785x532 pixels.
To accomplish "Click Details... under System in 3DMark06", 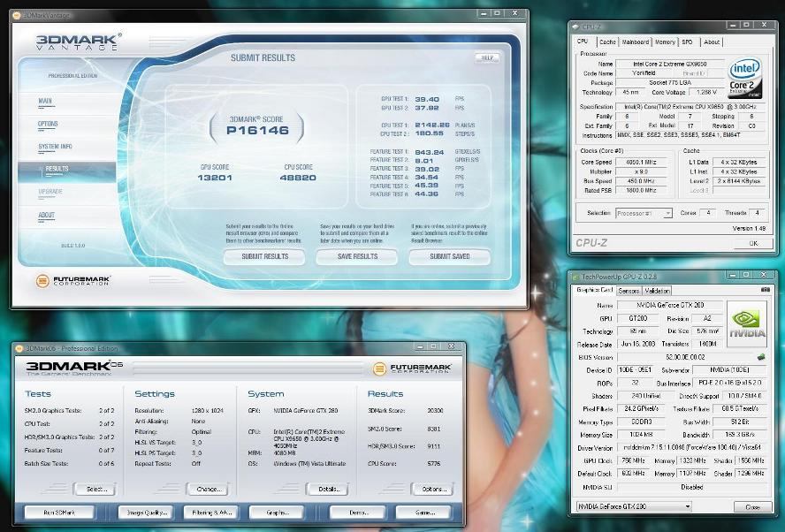I will click(329, 489).
